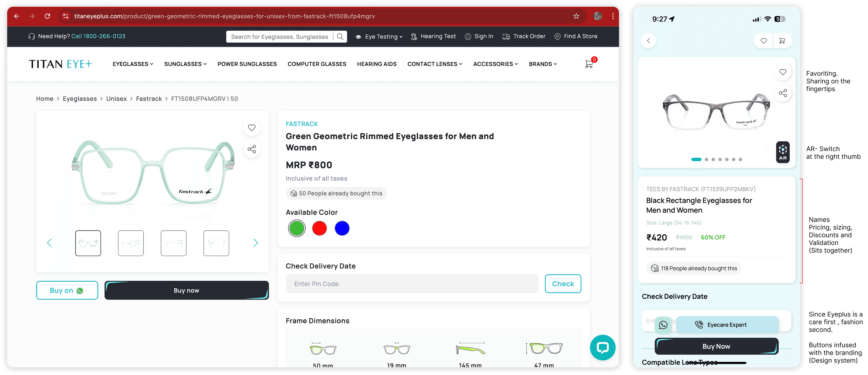This screenshot has height=375, width=868.
Task: Open the shopping cart icon on website
Action: tap(589, 64)
